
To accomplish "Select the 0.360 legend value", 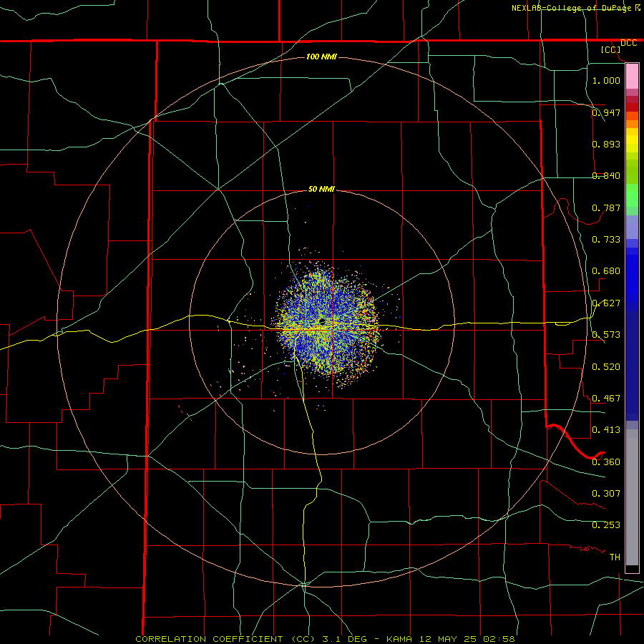I will click(606, 462).
